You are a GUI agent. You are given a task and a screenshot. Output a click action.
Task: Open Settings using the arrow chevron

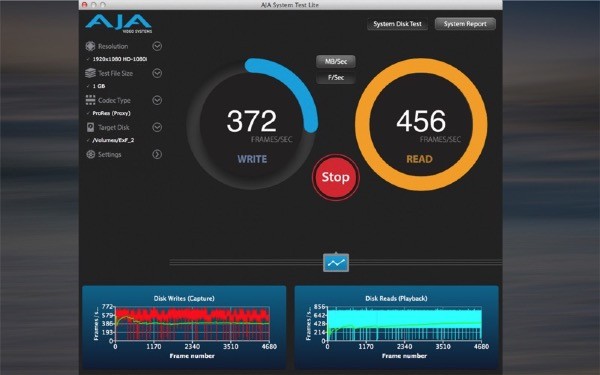pos(157,155)
